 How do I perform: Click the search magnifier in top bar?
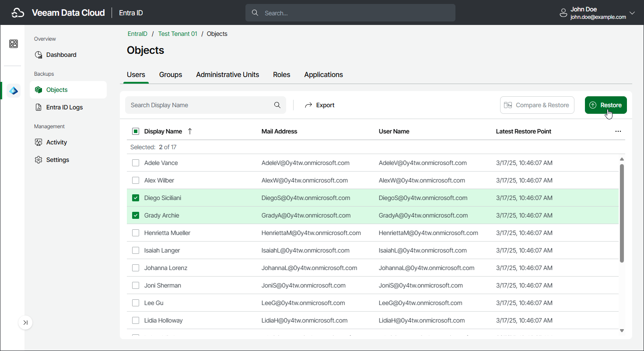(255, 13)
